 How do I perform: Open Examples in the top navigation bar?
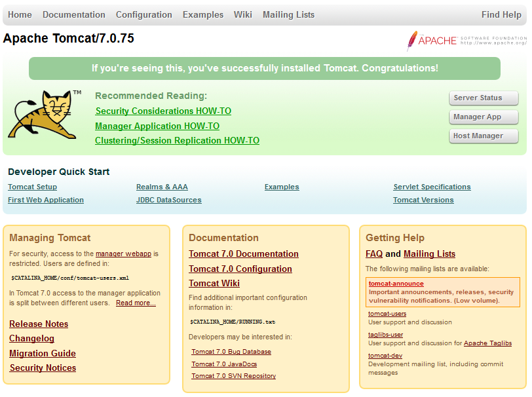click(203, 14)
